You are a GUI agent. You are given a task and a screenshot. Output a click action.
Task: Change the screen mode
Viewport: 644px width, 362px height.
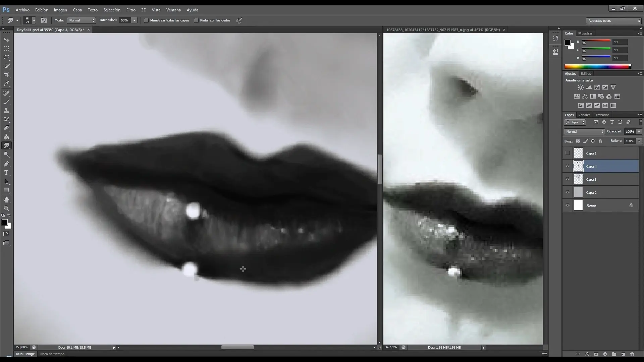(6, 243)
